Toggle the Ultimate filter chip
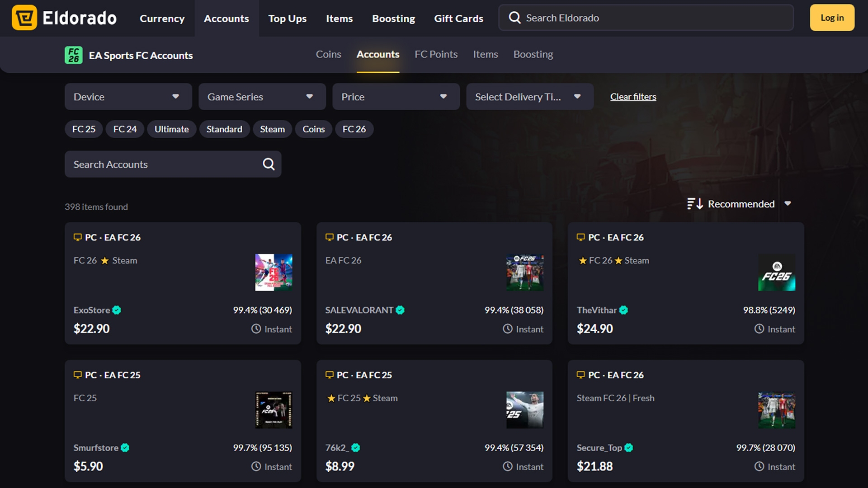This screenshot has width=868, height=488. 171,129
